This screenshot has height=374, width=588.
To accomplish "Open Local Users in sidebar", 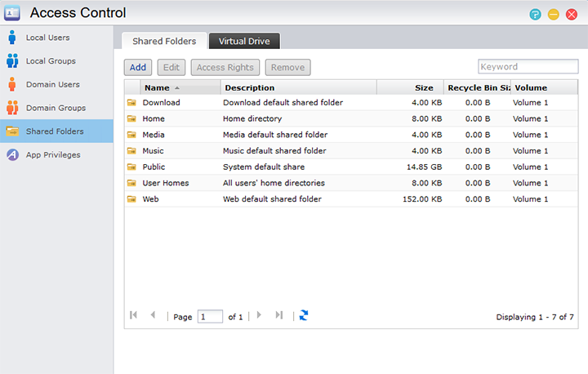I will click(47, 38).
